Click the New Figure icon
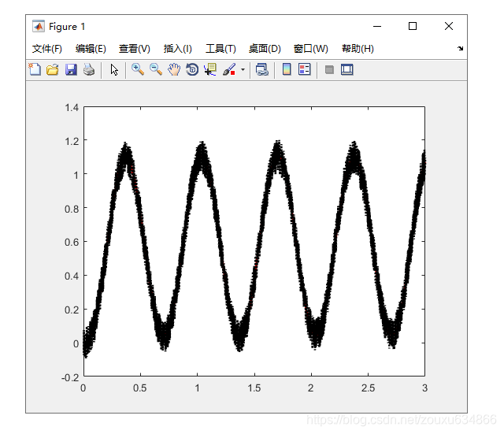The image size is (504, 434). [35, 69]
